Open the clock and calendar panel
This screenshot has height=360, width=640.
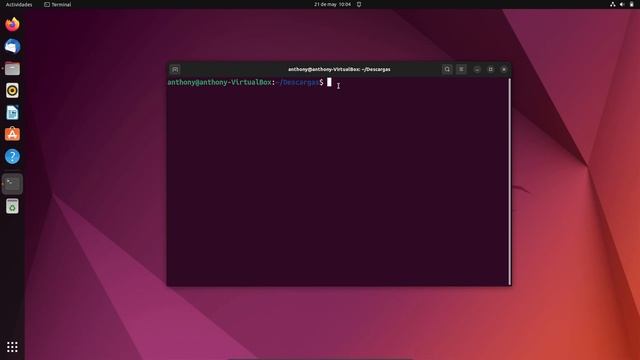[332, 4]
